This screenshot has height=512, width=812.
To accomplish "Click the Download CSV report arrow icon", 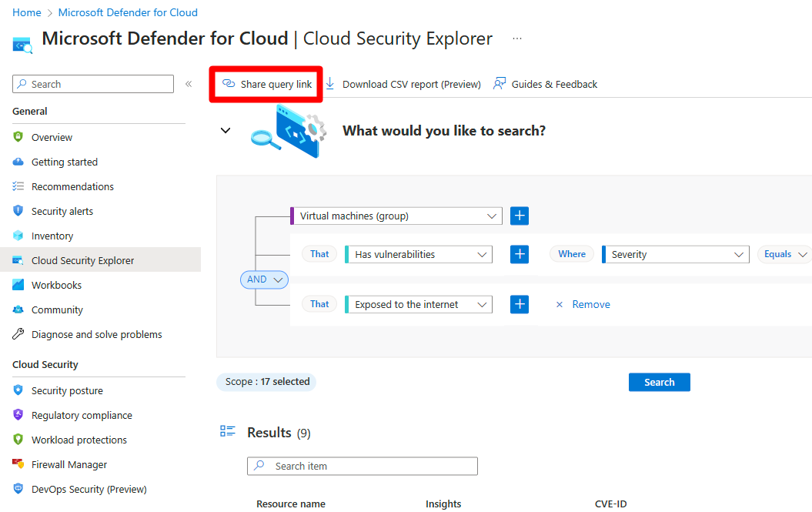I will (330, 83).
